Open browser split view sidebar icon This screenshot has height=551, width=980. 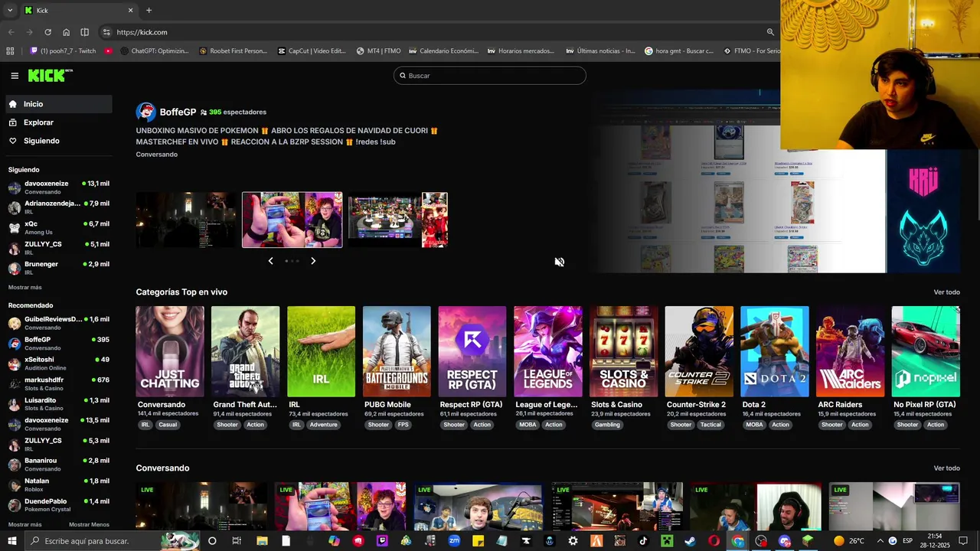(84, 32)
